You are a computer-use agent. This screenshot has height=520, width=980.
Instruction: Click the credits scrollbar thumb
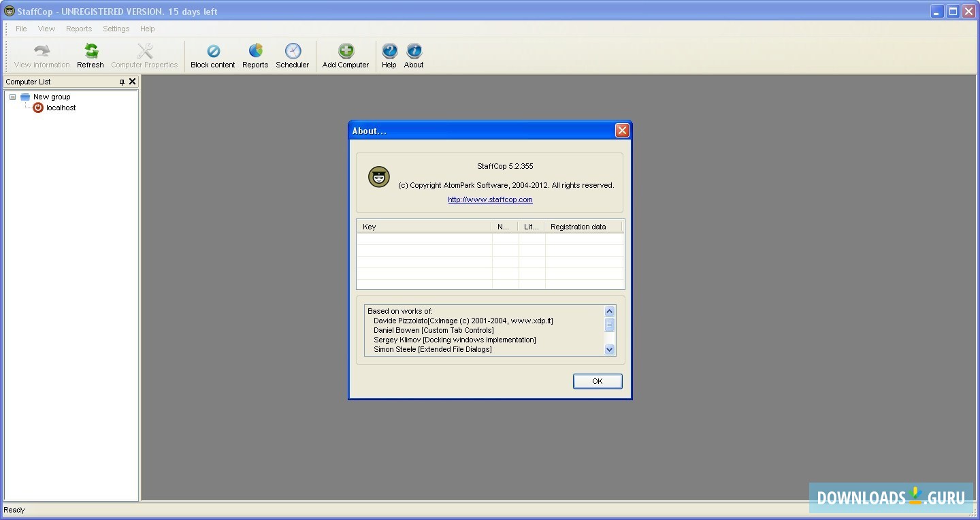[x=610, y=325]
